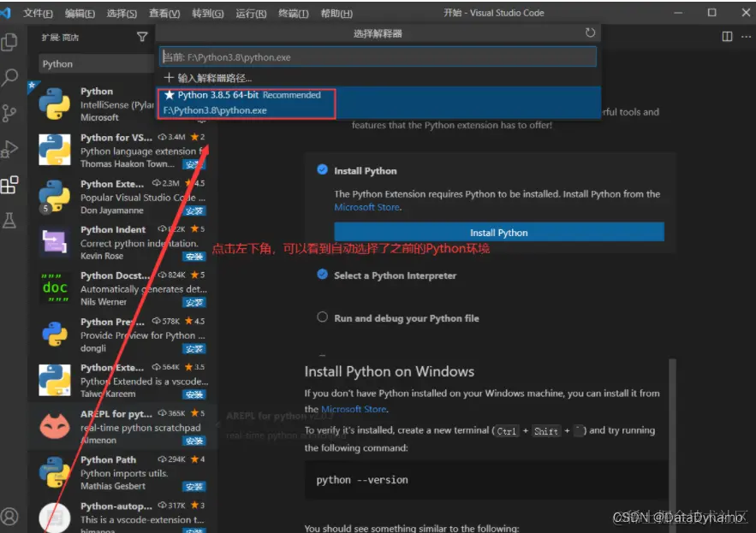
Task: Open the Extensions view icon
Action: coord(9,185)
